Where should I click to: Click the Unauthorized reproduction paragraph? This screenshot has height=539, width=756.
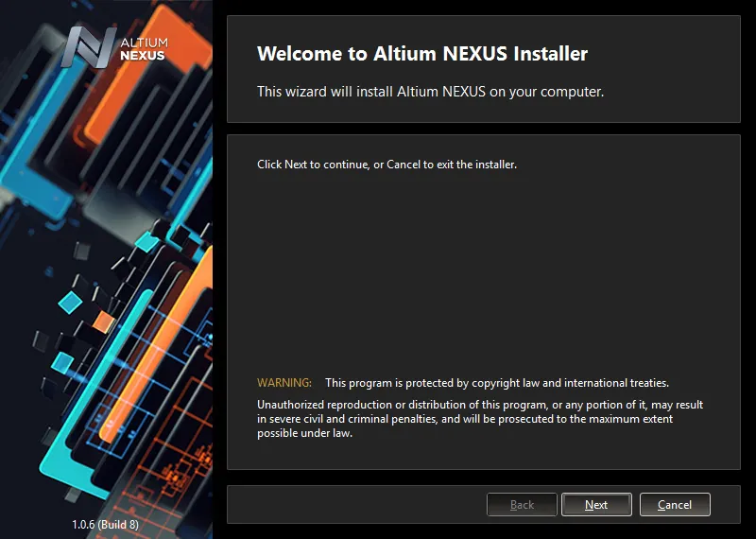pyautogui.click(x=480, y=419)
